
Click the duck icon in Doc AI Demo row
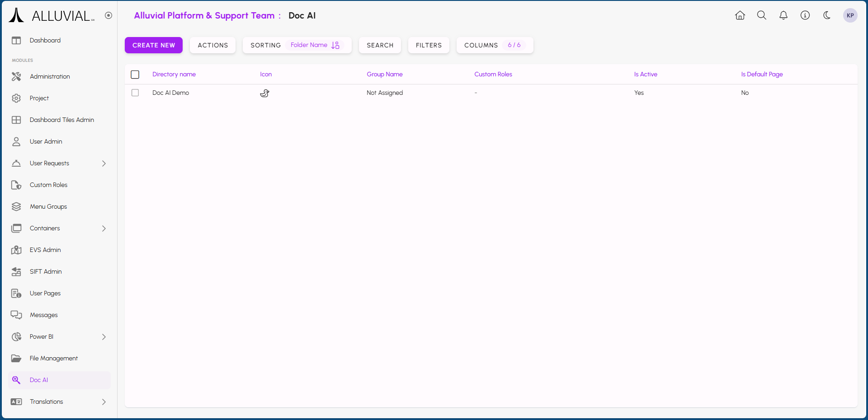[264, 93]
